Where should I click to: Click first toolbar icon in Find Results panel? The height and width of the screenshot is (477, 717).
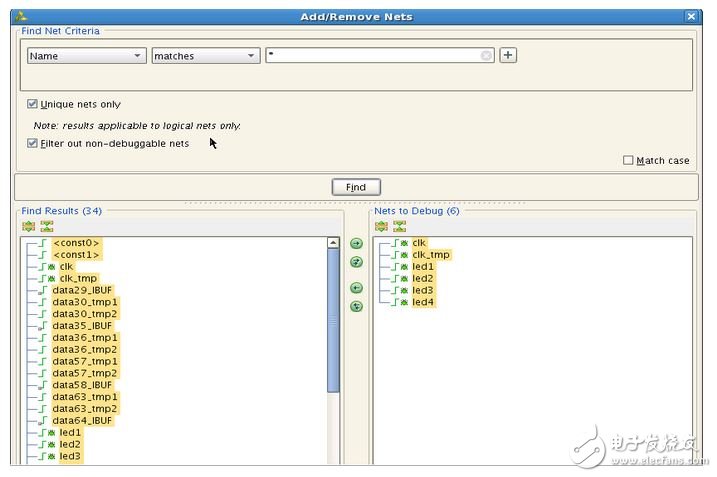click(28, 227)
